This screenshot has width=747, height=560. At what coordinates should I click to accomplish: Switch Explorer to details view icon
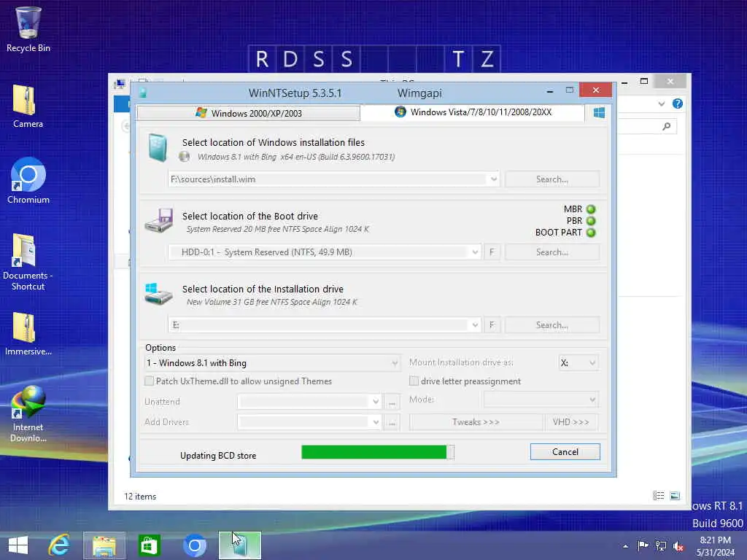659,496
